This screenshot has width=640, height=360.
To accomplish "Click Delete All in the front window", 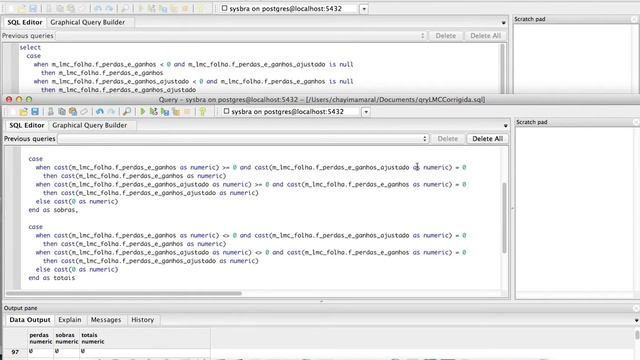I will click(x=487, y=139).
